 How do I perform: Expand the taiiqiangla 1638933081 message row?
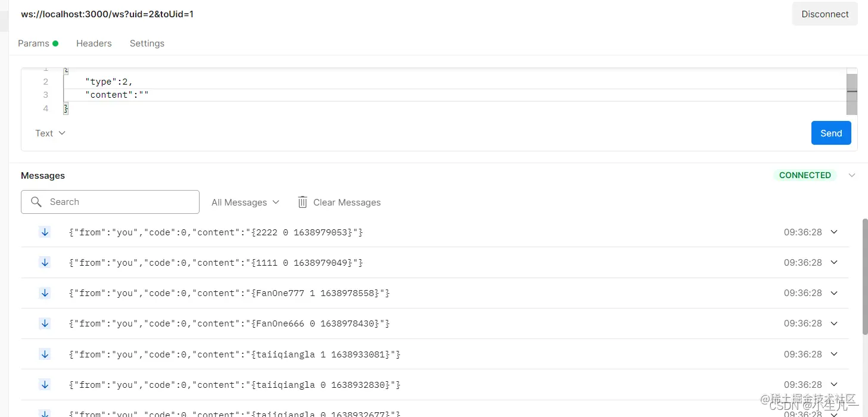click(x=834, y=354)
